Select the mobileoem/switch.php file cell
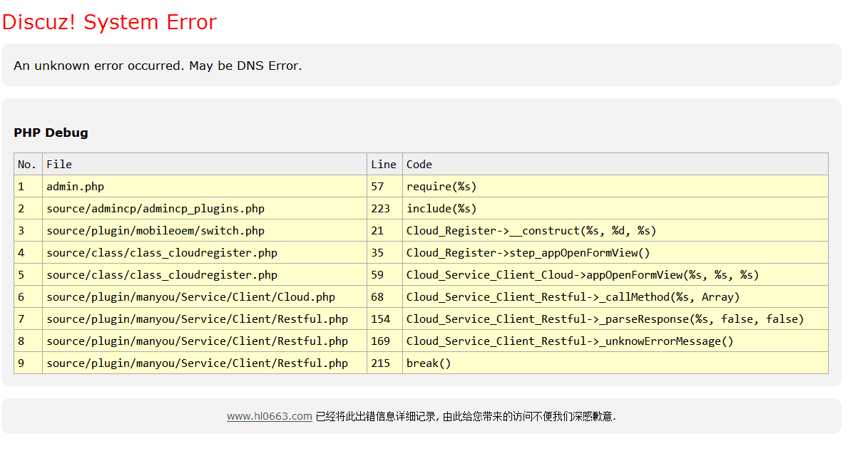Screen dimensions: 868x476 point(205,231)
